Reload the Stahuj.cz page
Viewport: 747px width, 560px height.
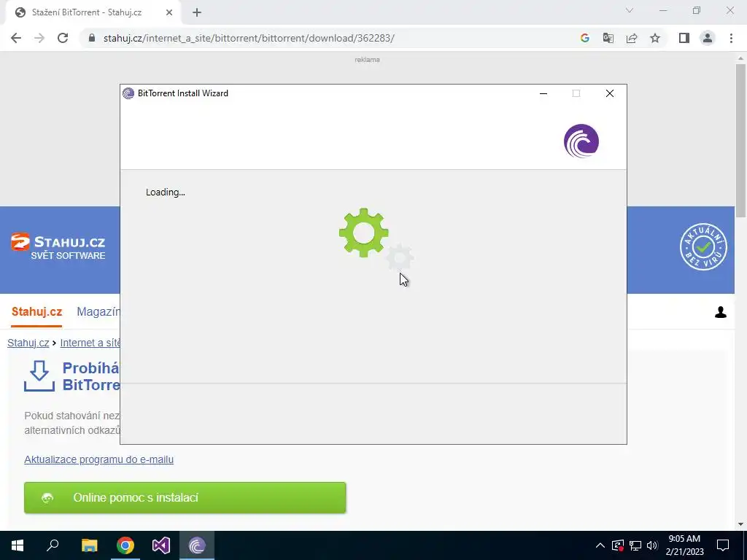coord(63,38)
